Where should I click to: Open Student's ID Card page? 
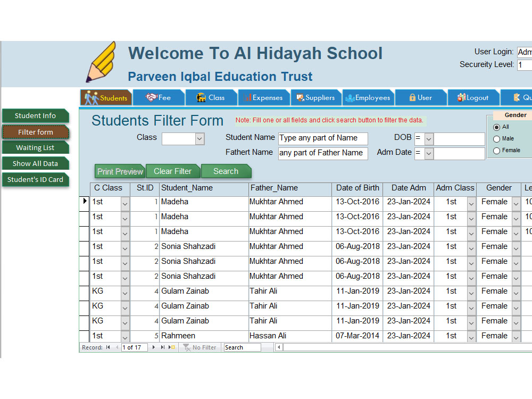pyautogui.click(x=35, y=179)
